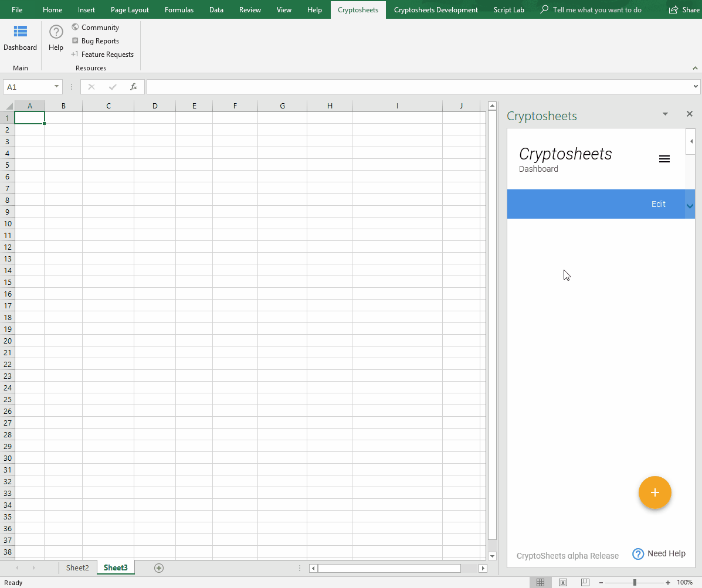Open Bug Reports in the ribbon
702x588 pixels.
click(96, 40)
